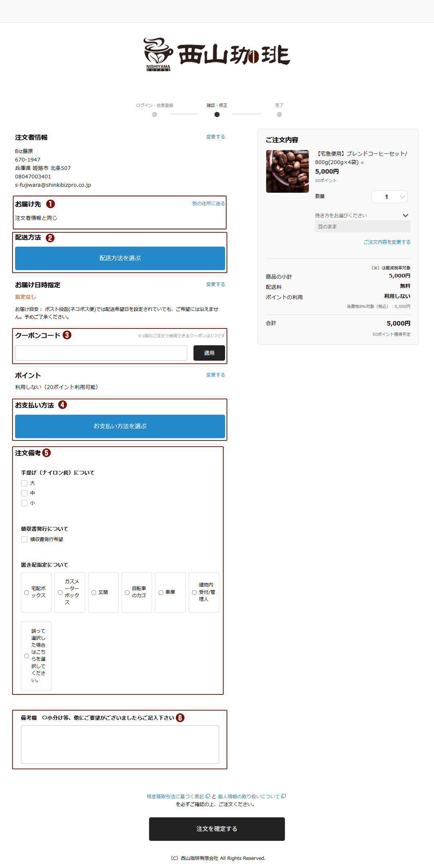This screenshot has height=868, width=434.
Task: Click the numbered badge 2 next to 配送方法
Action: pos(50,238)
